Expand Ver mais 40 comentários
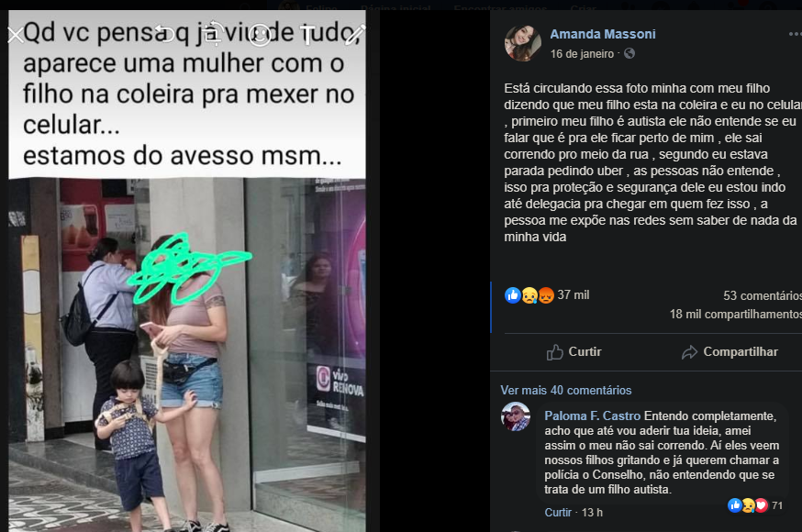Viewport: 802px width, 532px height. click(x=565, y=391)
